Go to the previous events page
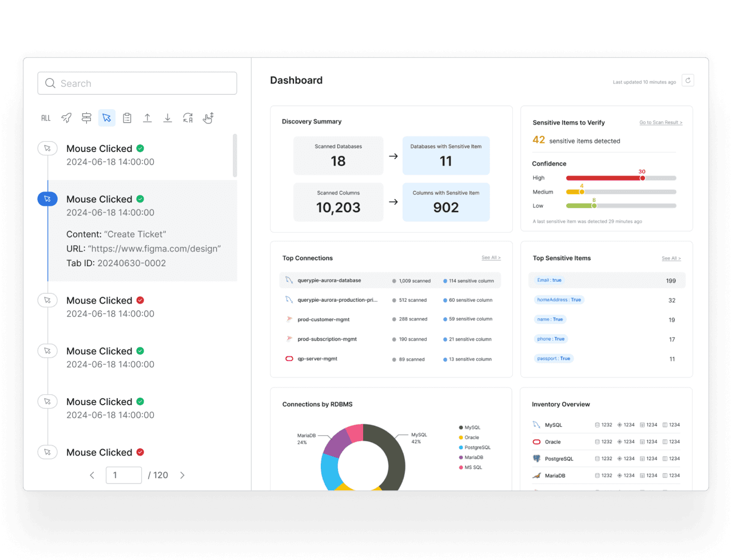The width and height of the screenshot is (732, 560). (x=92, y=475)
